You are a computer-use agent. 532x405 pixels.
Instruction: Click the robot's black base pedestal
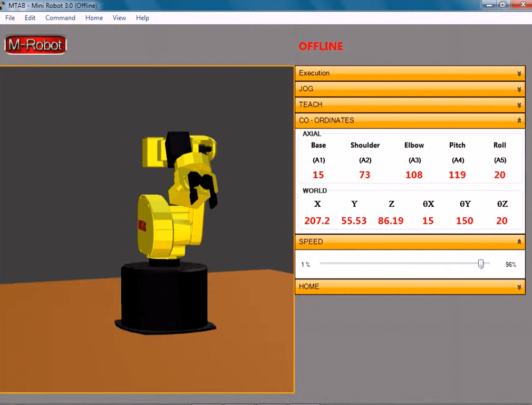click(x=165, y=297)
